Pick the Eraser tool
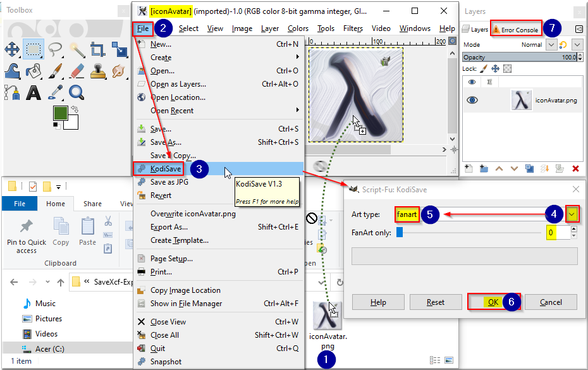This screenshot has height=370, width=588. coord(77,71)
